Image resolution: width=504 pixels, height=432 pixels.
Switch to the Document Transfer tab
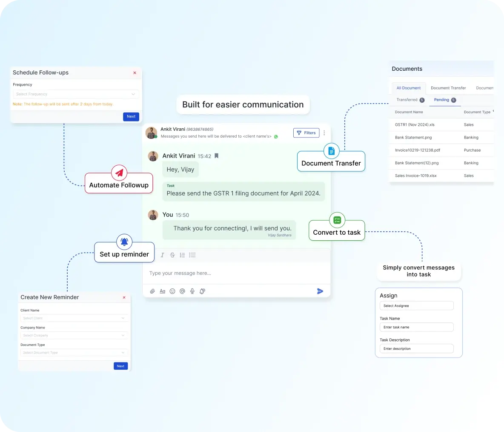[x=448, y=88]
